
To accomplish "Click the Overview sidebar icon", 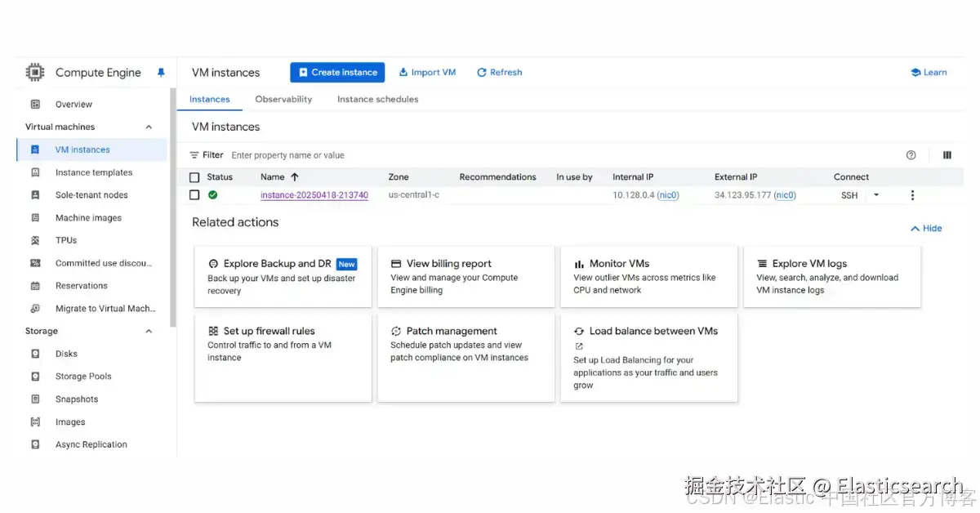I will (x=35, y=105).
